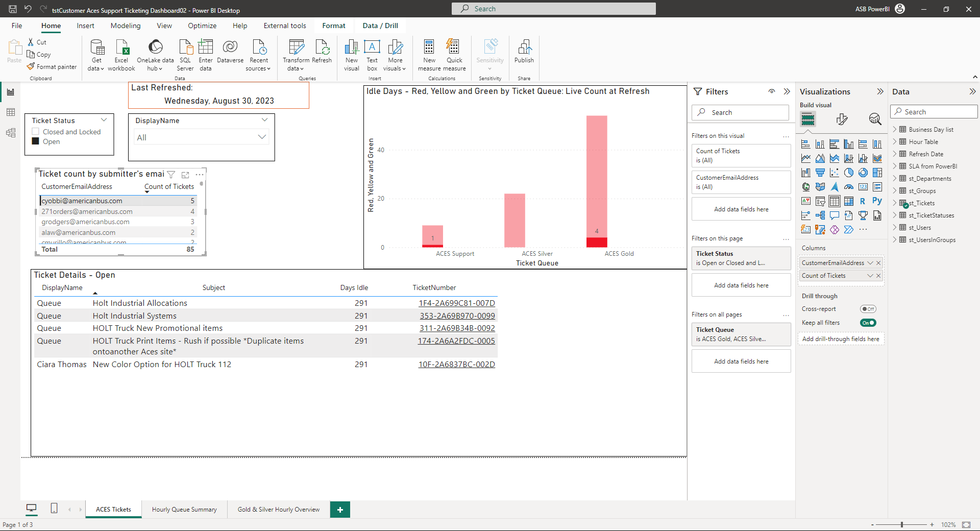The height and width of the screenshot is (531, 980).
Task: Open ticket link 1F4-2A699C81-007D
Action: coord(457,303)
